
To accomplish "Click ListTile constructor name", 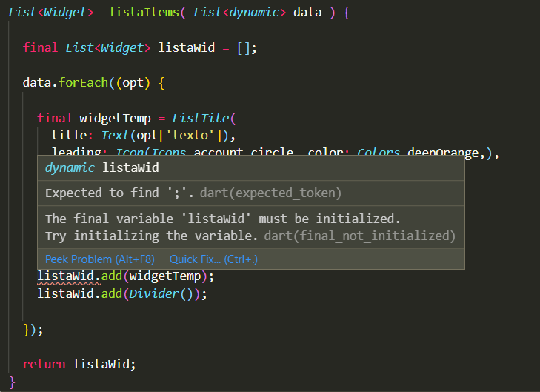I will coord(201,118).
